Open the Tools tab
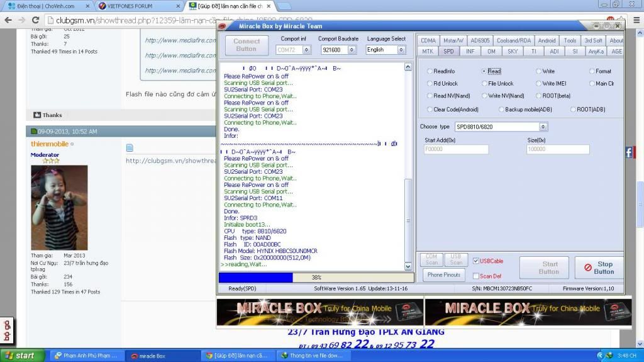Viewport: 644px width, 362px height. tap(570, 40)
